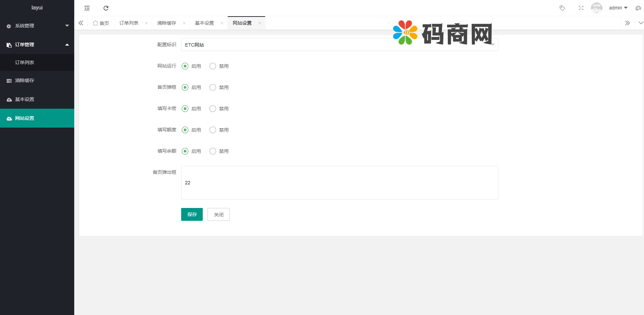The width and height of the screenshot is (644, 315).
Task: Click inside the 首页弹出框 text area
Action: pyautogui.click(x=339, y=182)
